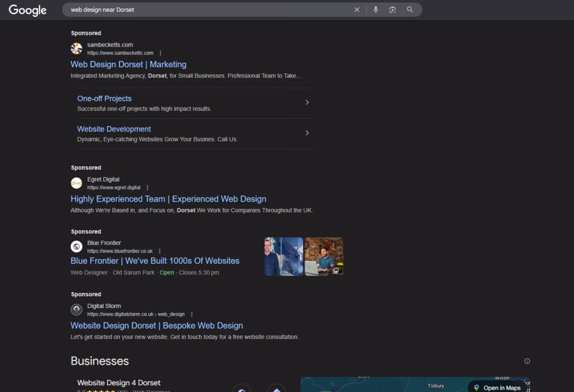Click the Google logo

[x=27, y=10]
